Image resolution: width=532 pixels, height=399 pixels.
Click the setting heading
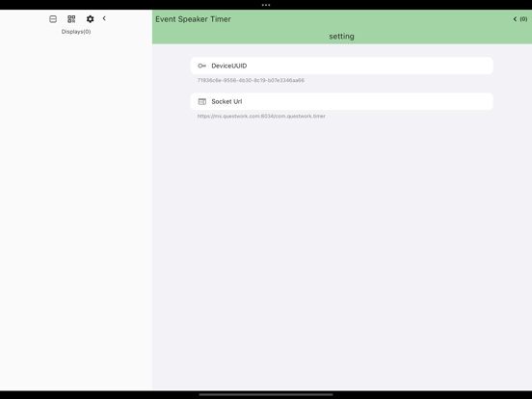point(342,37)
